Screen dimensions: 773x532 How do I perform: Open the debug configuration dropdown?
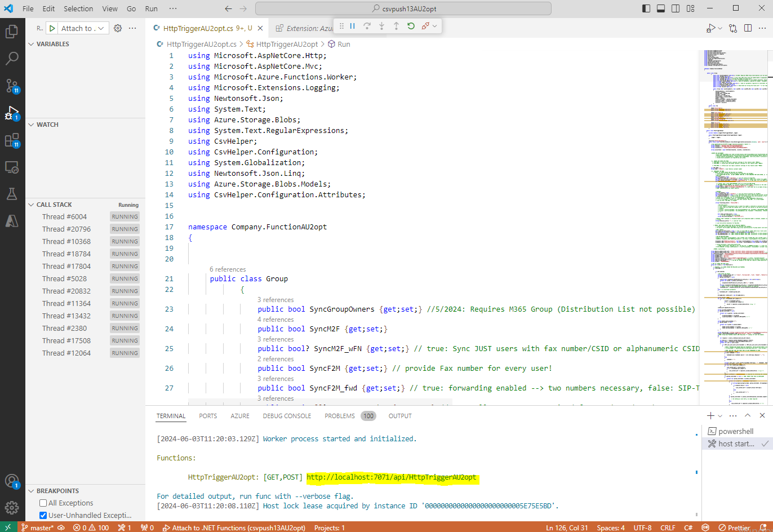(82, 28)
